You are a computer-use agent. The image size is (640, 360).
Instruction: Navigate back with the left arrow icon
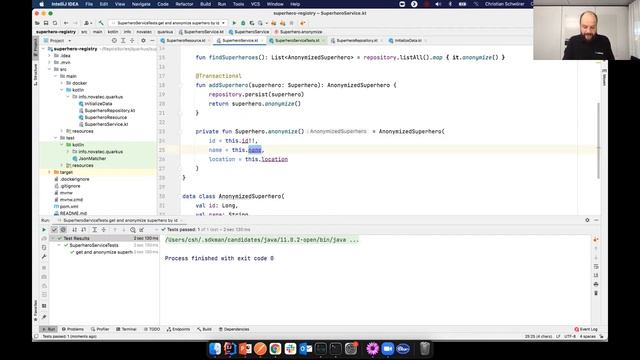[66, 23]
